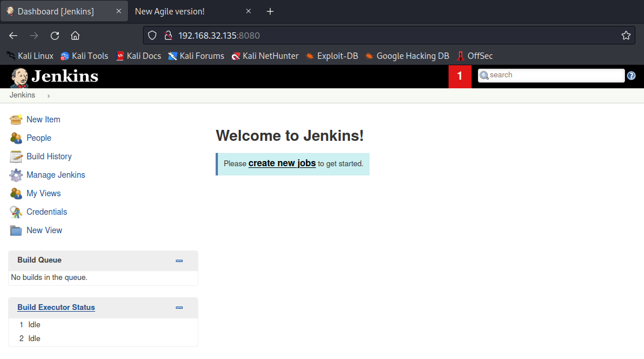Click the My Views users icon
The width and height of the screenshot is (644, 359).
coord(16,194)
